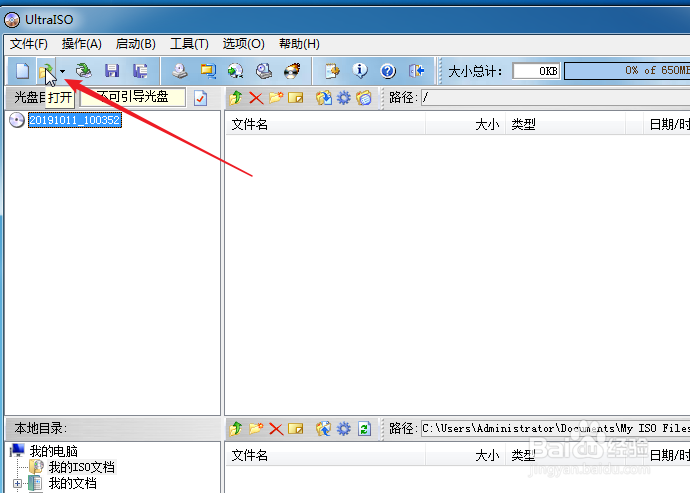Open the 选项(O) menu
Screen dimensions: 690x493
coord(243,44)
